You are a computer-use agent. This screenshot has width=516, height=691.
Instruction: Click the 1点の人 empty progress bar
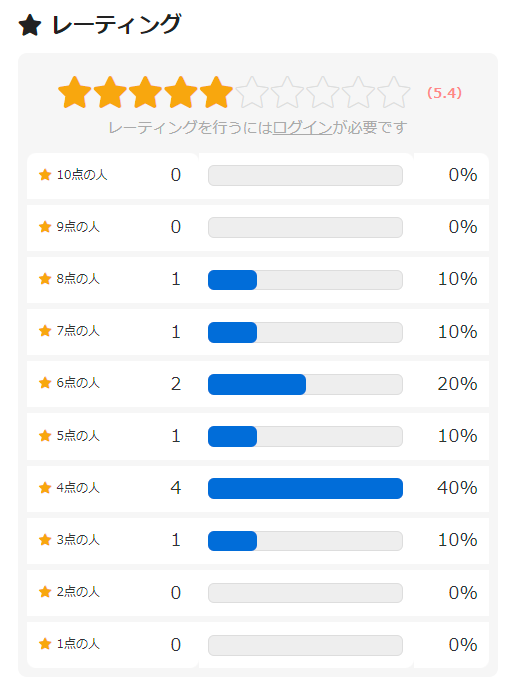[305, 645]
